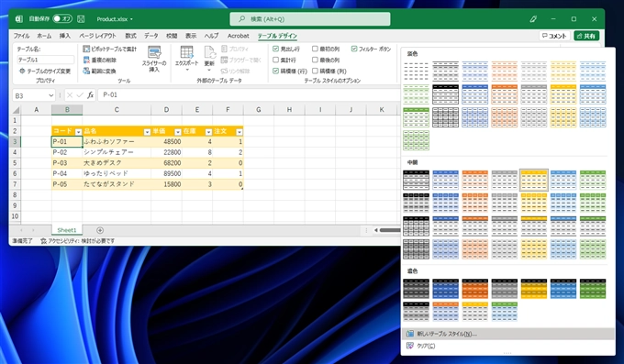Click the insert function fx icon
Viewport: 624px width, 364px height.
click(x=90, y=95)
